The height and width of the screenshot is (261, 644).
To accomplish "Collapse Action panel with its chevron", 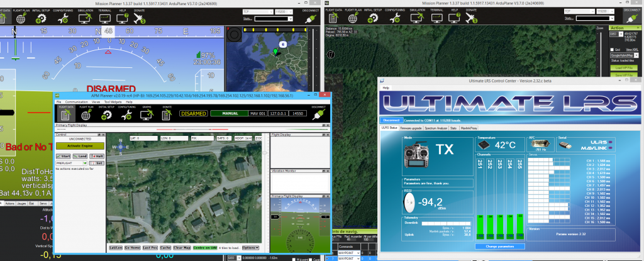I will tap(639, 28).
